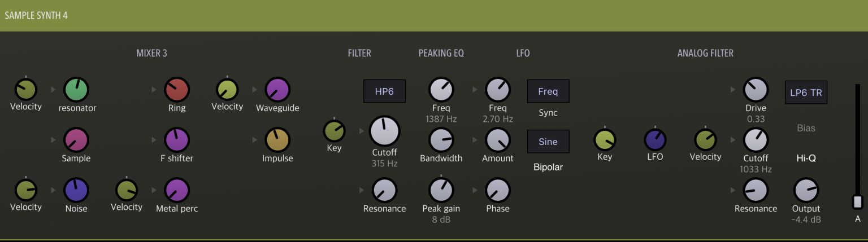
Task: Click the LFO Freq knob at 2.70 Hz
Action: point(498,90)
